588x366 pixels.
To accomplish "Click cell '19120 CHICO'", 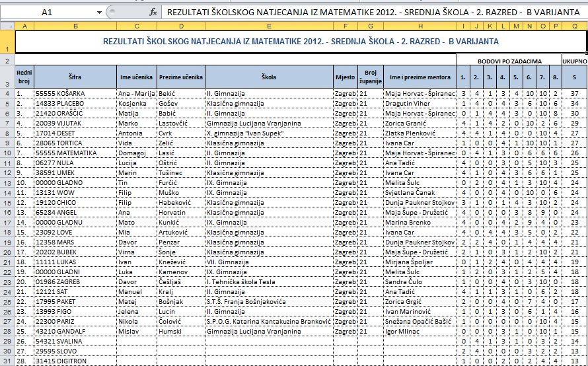I will (x=75, y=203).
